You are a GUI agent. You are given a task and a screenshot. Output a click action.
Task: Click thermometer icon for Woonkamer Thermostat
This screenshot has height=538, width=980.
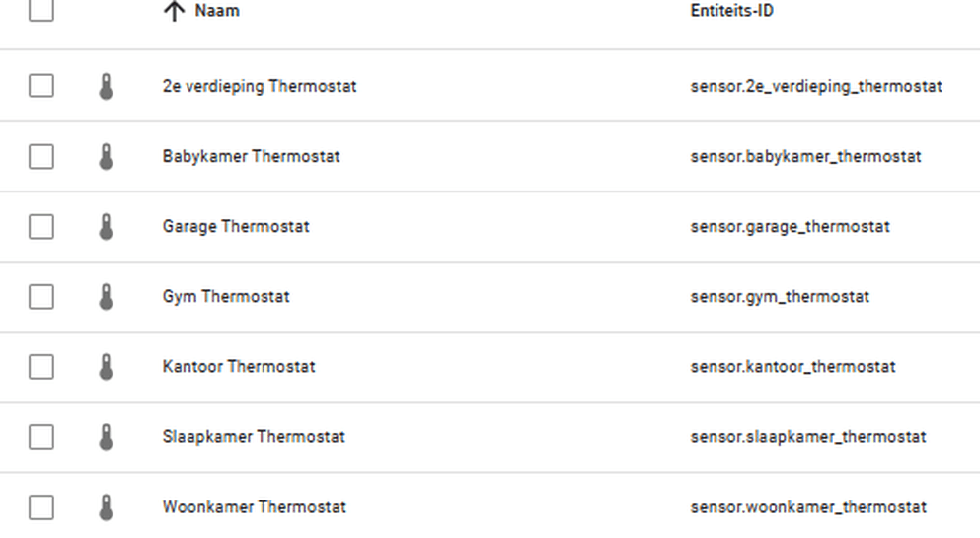coord(106,507)
